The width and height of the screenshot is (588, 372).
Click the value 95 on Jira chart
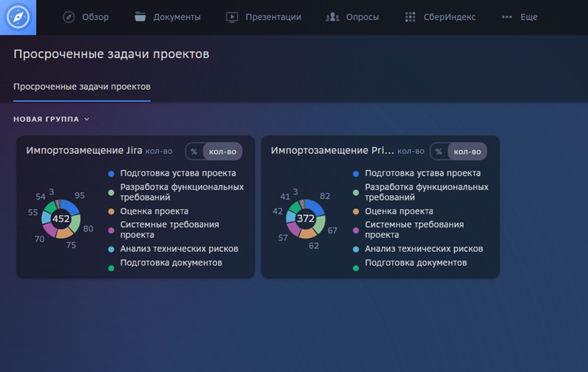click(x=80, y=195)
